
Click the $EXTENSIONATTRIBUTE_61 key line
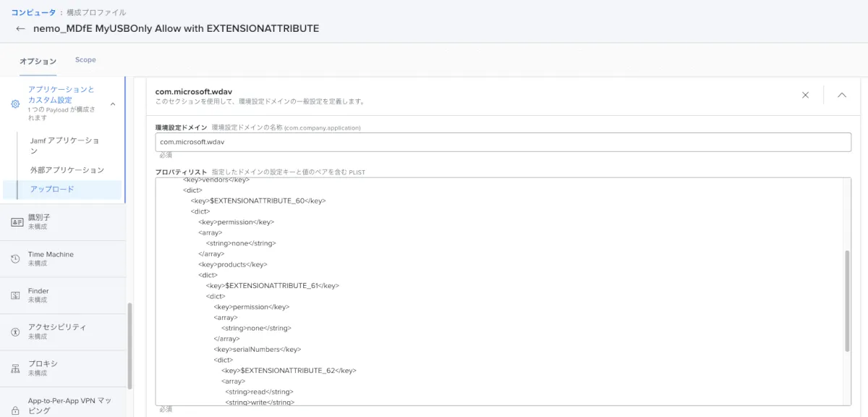click(x=272, y=285)
